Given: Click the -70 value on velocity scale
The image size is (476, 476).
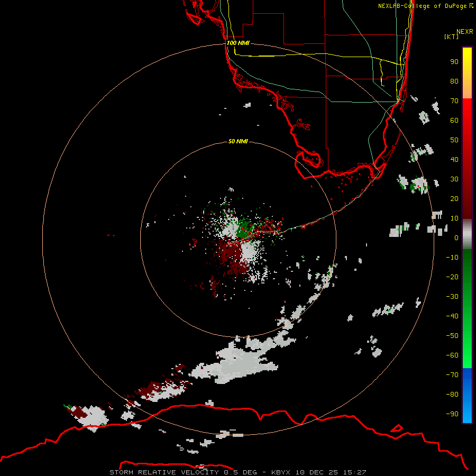Looking at the screenshot, I should point(452,375).
